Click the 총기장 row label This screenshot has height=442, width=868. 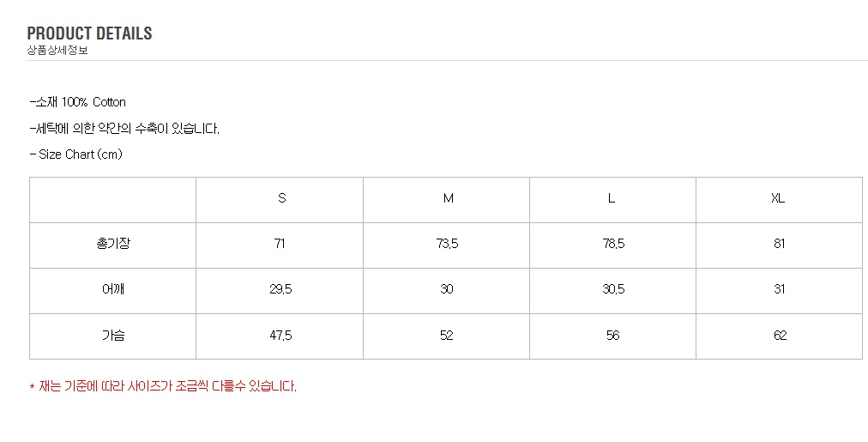[113, 244]
